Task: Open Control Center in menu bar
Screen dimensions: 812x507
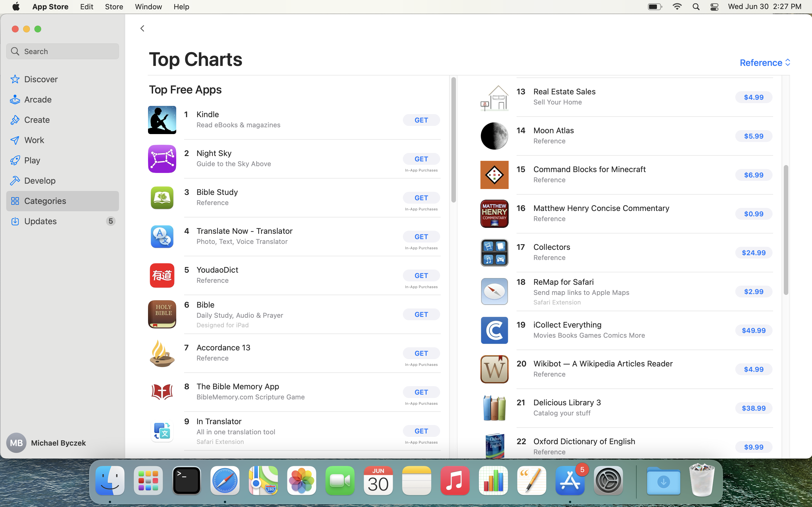Action: (x=714, y=7)
